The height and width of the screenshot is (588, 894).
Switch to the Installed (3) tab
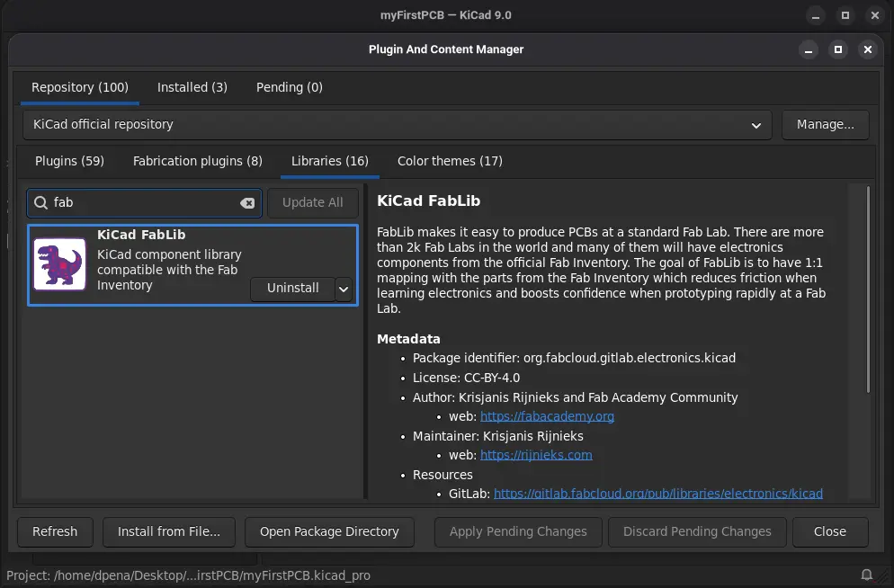[192, 87]
